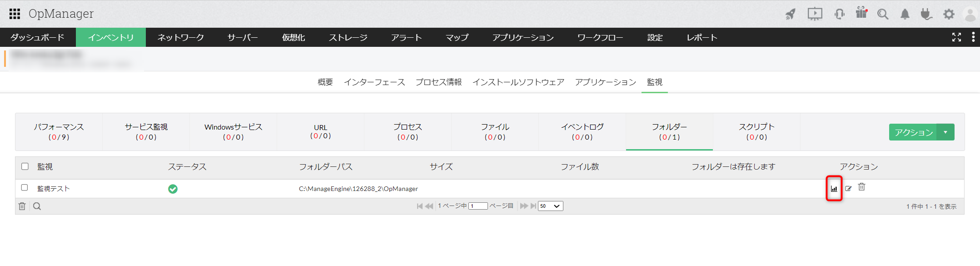This screenshot has width=980, height=266.
Task: Open the settings gear icon
Action: click(x=949, y=14)
